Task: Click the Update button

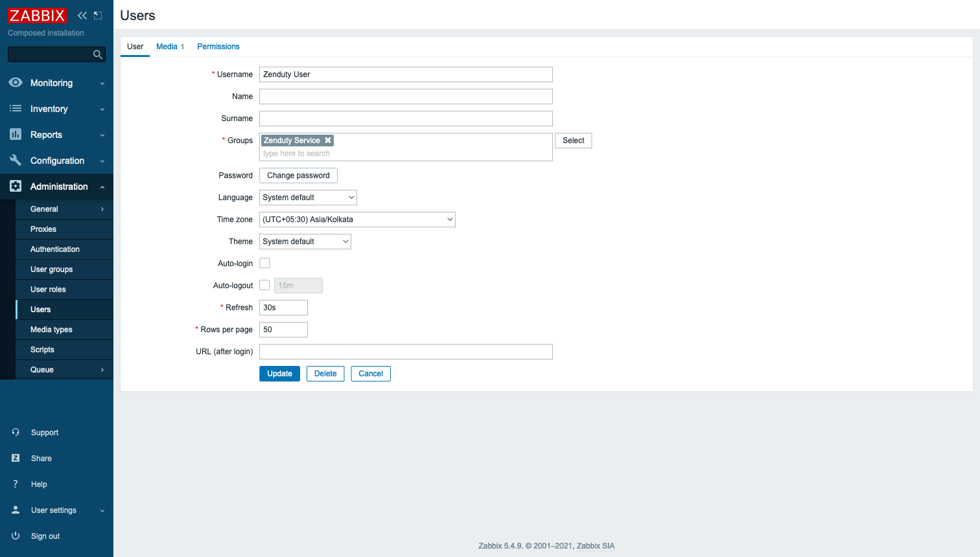Action: [279, 374]
